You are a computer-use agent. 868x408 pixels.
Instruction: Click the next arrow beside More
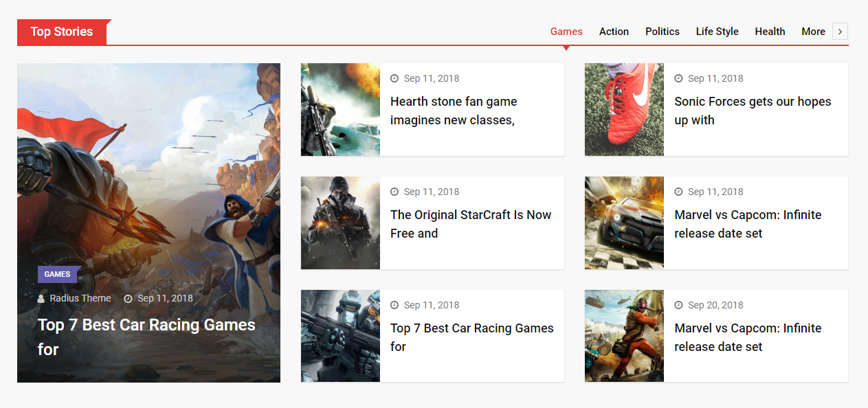pos(840,32)
